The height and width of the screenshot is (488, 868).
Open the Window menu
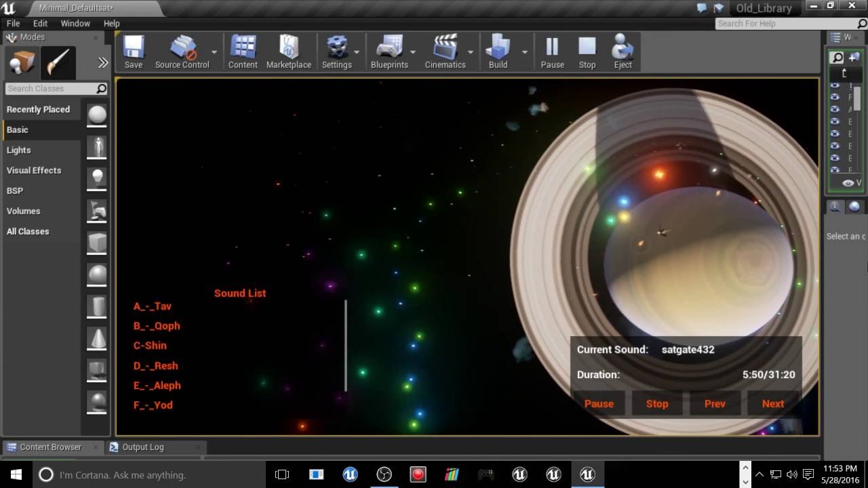pyautogui.click(x=75, y=23)
